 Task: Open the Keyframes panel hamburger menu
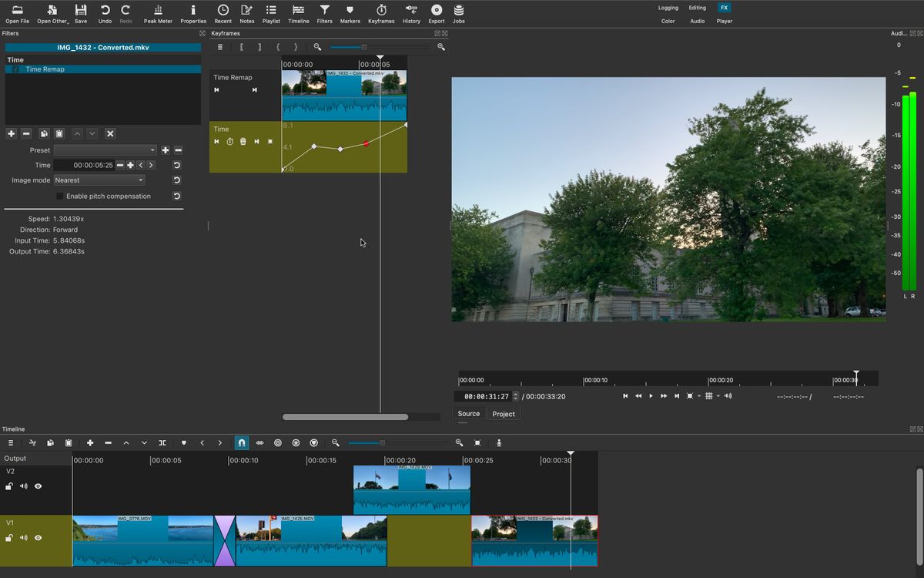(x=219, y=46)
